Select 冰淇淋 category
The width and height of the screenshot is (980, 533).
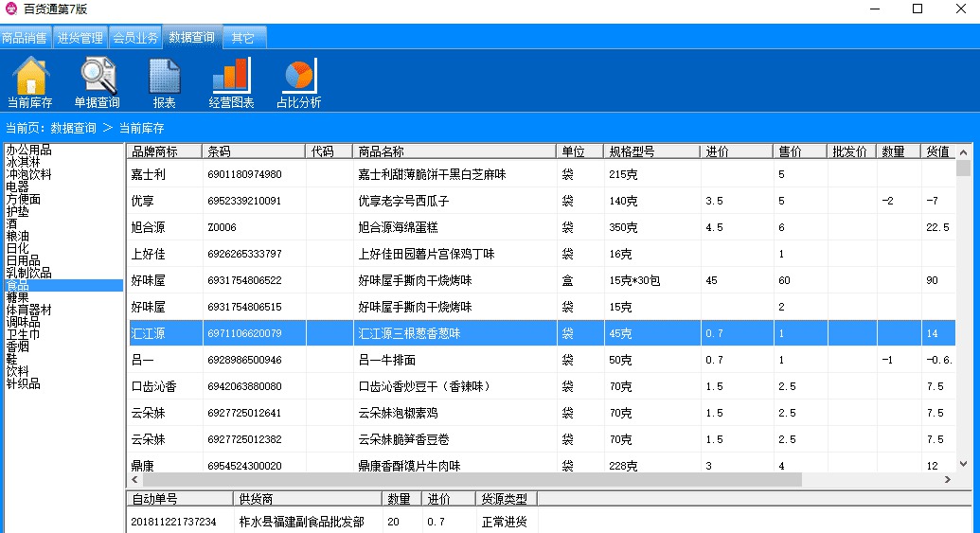(23, 163)
